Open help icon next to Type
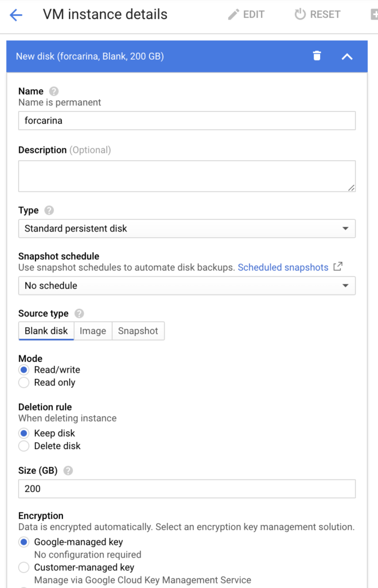 click(x=49, y=211)
